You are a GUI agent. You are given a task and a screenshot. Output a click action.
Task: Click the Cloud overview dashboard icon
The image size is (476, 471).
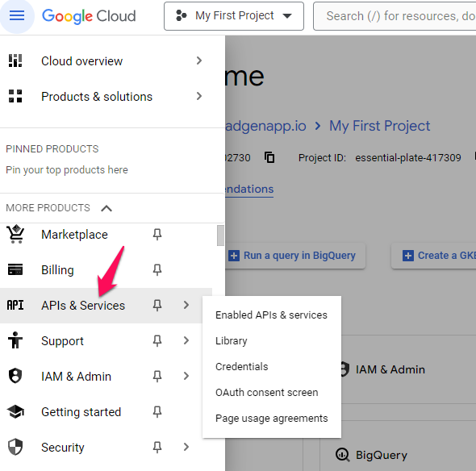15,60
